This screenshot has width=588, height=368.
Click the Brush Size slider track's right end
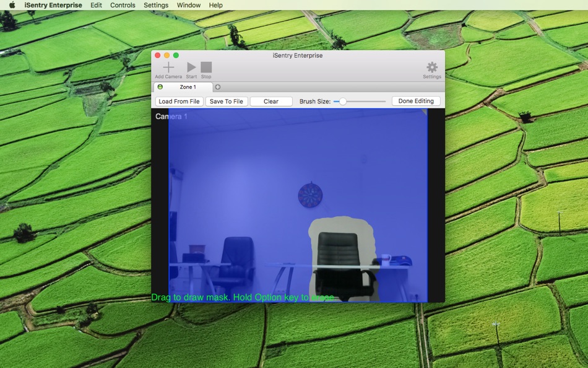pyautogui.click(x=384, y=102)
